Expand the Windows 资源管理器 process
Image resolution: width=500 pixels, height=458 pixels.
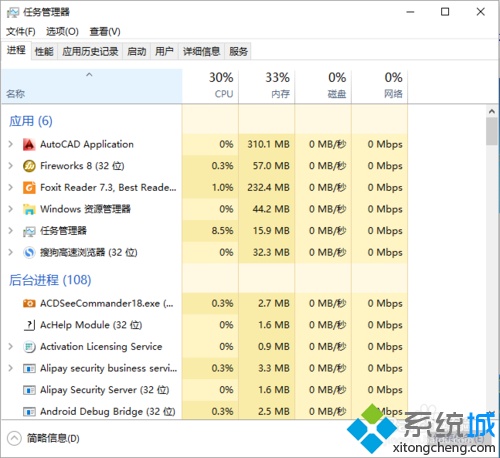pyautogui.click(x=11, y=209)
